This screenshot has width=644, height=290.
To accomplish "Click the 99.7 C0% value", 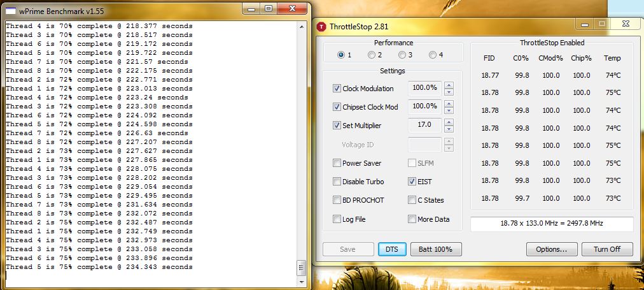I will [521, 198].
